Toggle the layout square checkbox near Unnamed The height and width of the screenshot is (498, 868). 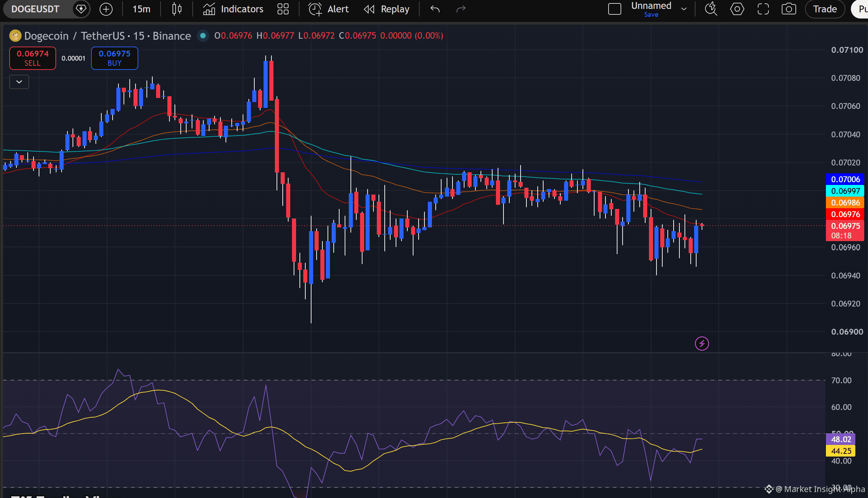[x=614, y=9]
